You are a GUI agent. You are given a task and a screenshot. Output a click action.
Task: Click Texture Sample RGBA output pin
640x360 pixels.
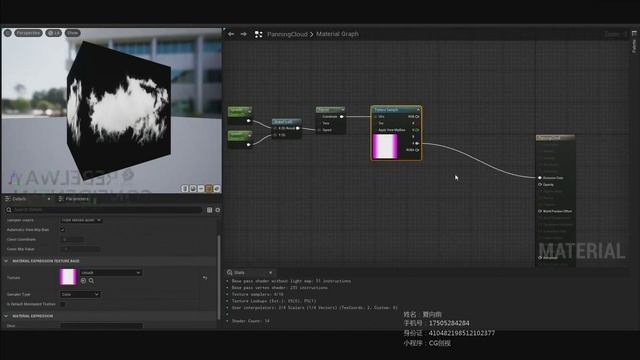[x=418, y=150]
